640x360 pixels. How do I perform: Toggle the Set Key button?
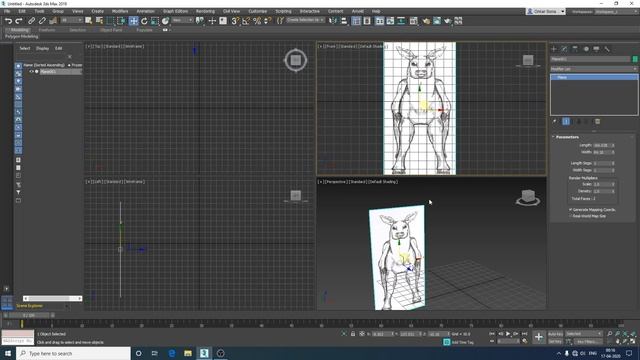click(555, 341)
